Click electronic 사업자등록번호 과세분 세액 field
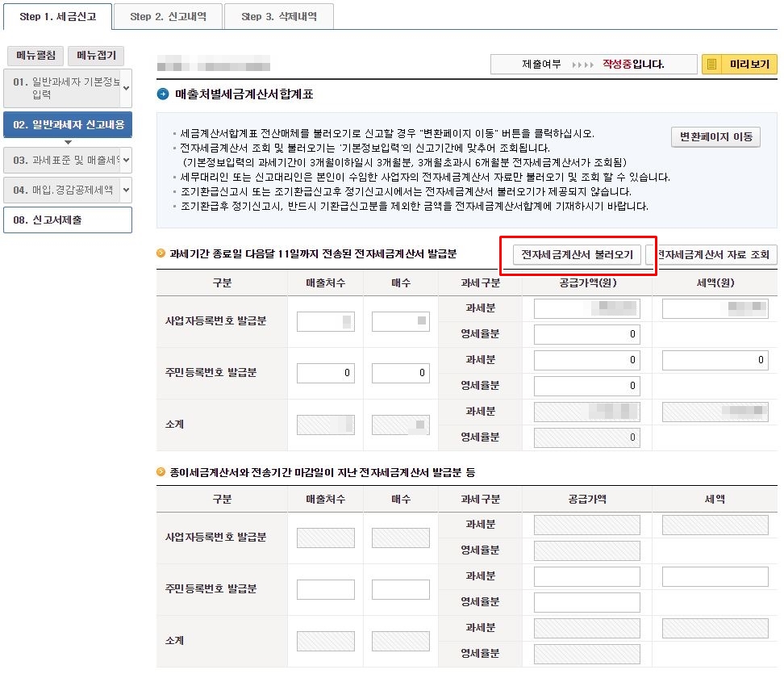Image resolution: width=784 pixels, height=678 pixels. (715, 308)
